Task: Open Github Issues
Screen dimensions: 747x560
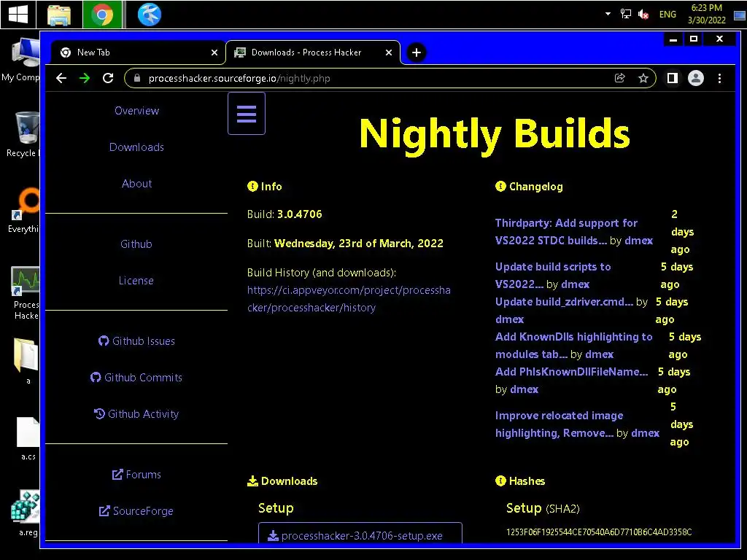Action: [x=136, y=341]
